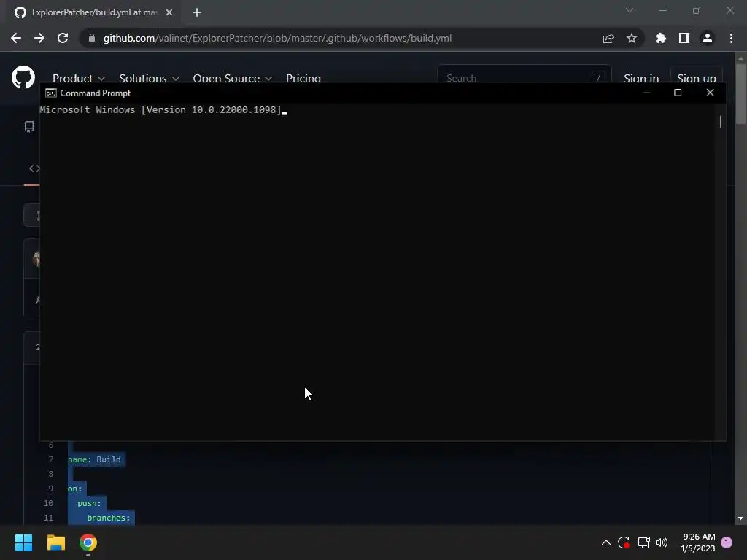Go forward in Chrome

click(x=39, y=38)
